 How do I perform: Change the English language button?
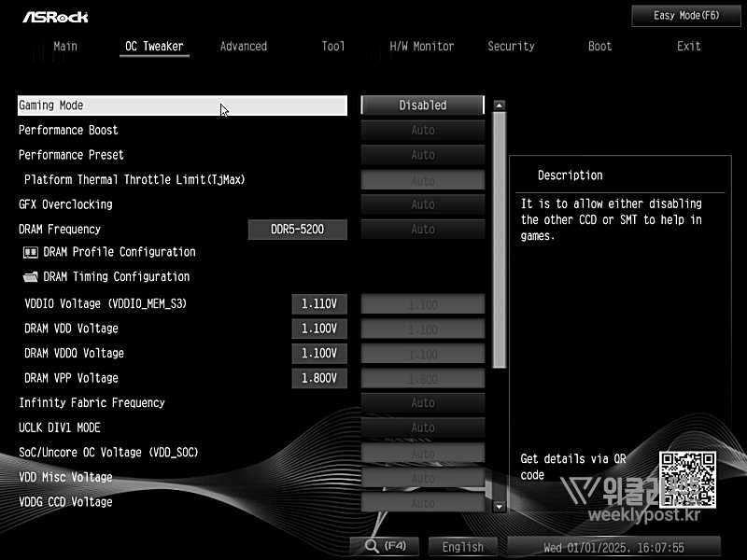point(462,547)
